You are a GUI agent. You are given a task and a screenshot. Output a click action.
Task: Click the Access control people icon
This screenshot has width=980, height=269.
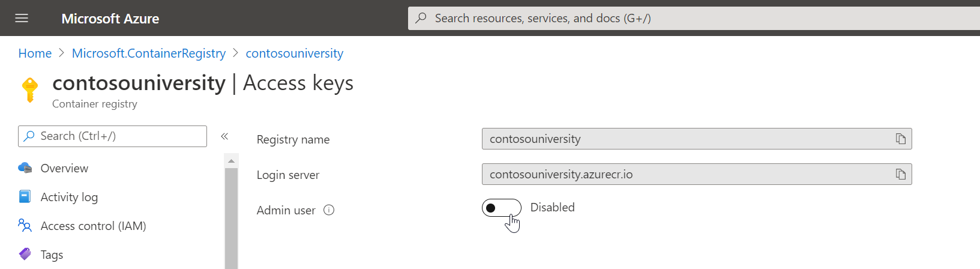[25, 226]
